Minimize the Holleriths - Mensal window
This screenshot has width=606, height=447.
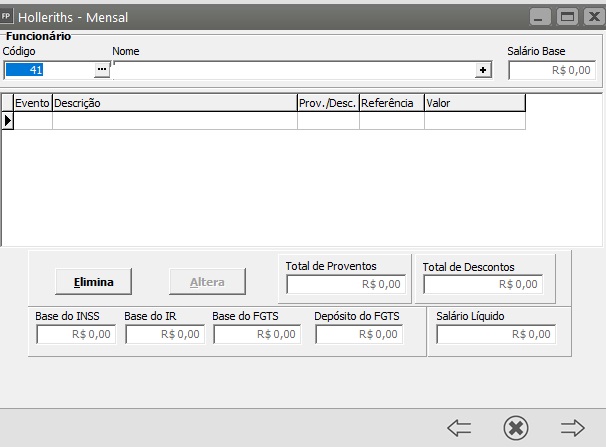pyautogui.click(x=541, y=17)
